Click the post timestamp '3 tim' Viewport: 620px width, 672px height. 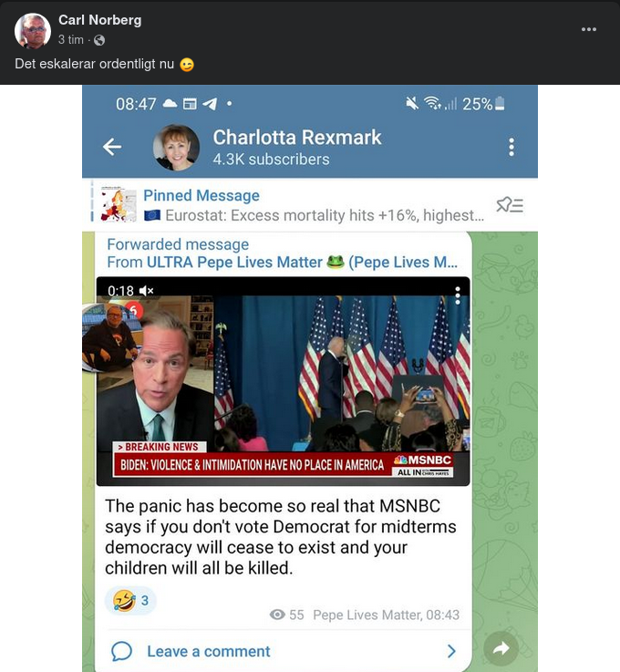tap(71, 40)
